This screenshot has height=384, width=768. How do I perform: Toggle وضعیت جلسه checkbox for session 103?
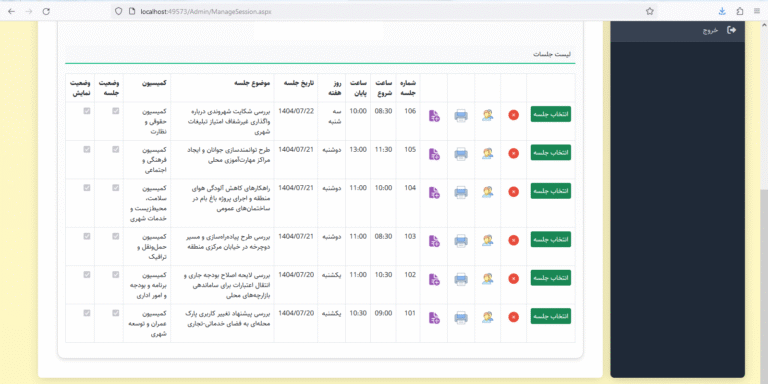[116, 236]
